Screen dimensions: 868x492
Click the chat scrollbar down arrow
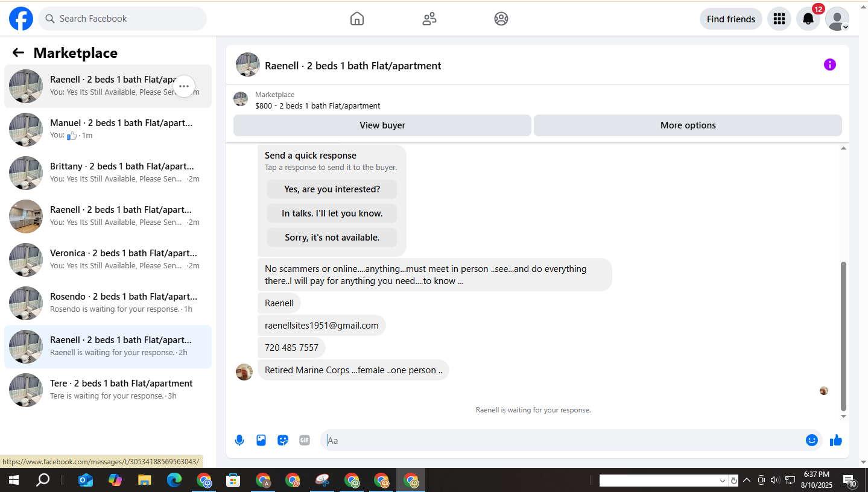844,416
